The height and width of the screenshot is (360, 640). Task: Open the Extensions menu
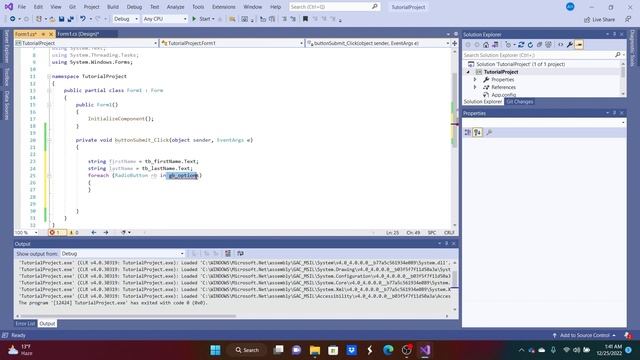[x=224, y=7]
